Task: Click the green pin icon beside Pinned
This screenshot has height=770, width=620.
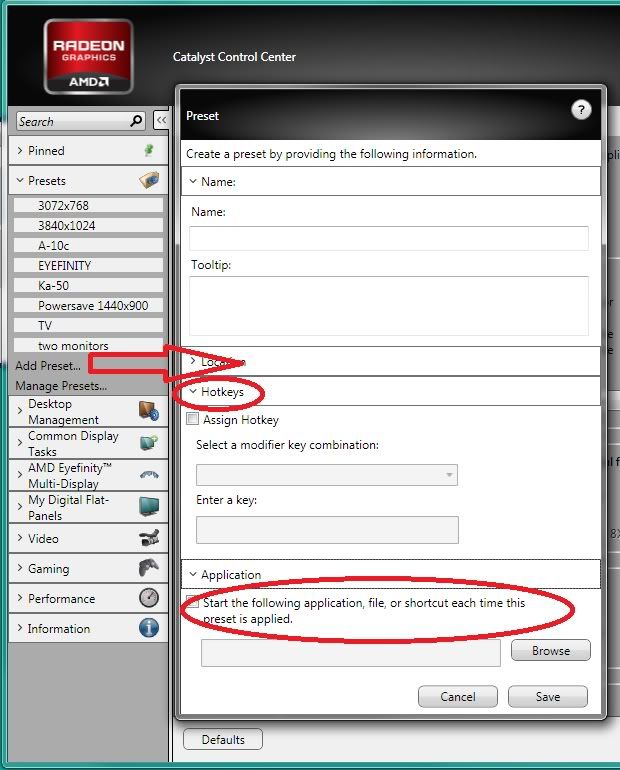Action: pos(149,151)
